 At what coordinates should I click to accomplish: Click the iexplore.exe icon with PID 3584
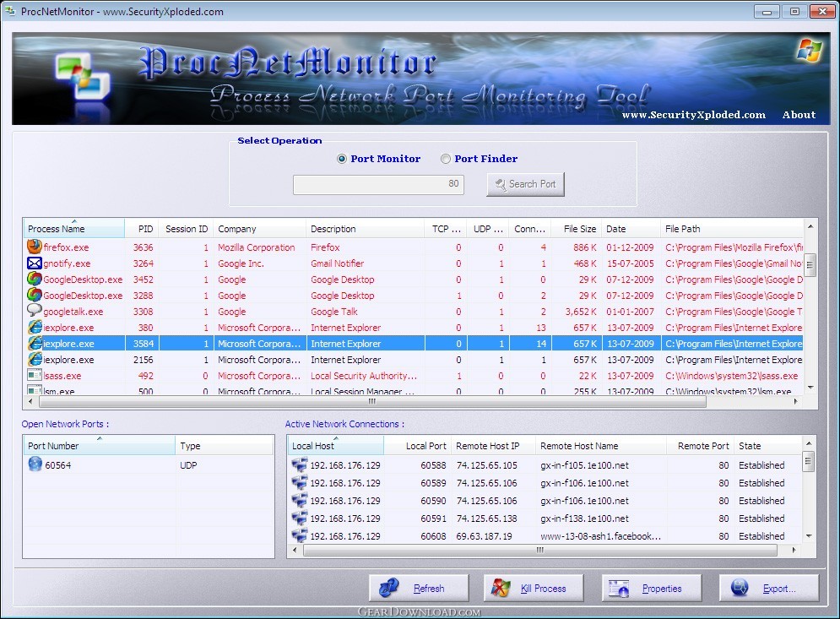35,343
